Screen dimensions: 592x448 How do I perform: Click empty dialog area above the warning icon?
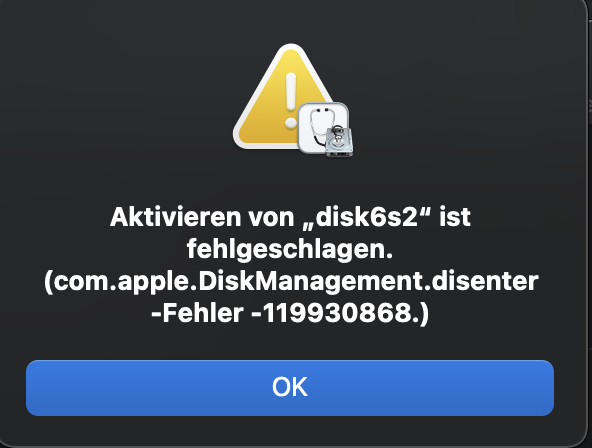[290, 21]
